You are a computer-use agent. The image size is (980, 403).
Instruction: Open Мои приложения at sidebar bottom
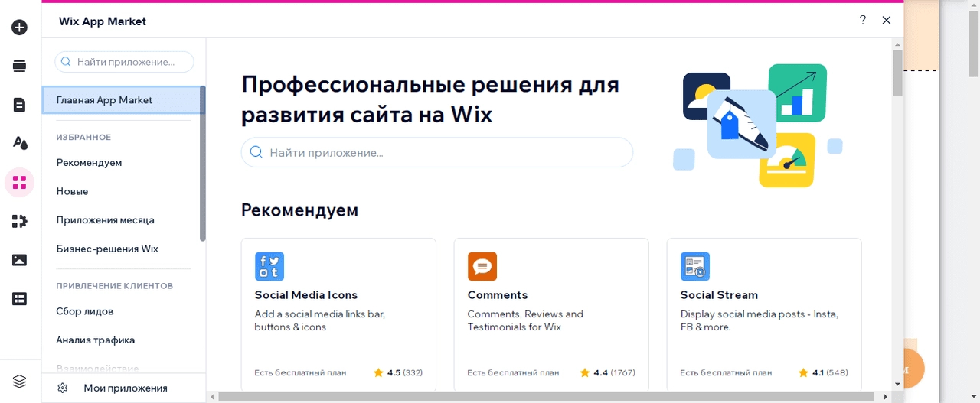pyautogui.click(x=126, y=388)
